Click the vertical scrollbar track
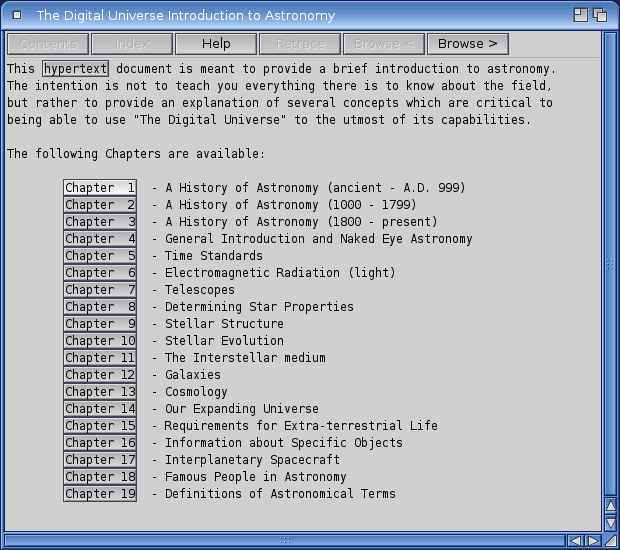Image resolution: width=620 pixels, height=550 pixels. 611,260
